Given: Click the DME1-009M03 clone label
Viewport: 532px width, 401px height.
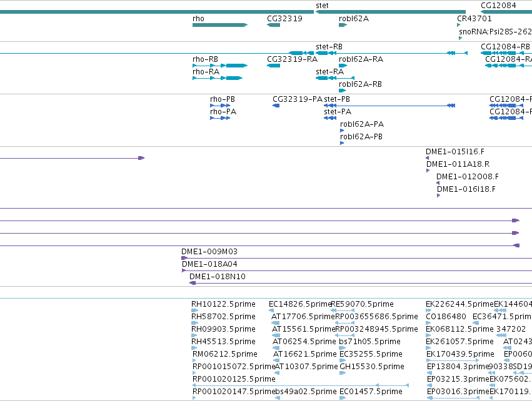Looking at the screenshot, I should (x=209, y=252).
